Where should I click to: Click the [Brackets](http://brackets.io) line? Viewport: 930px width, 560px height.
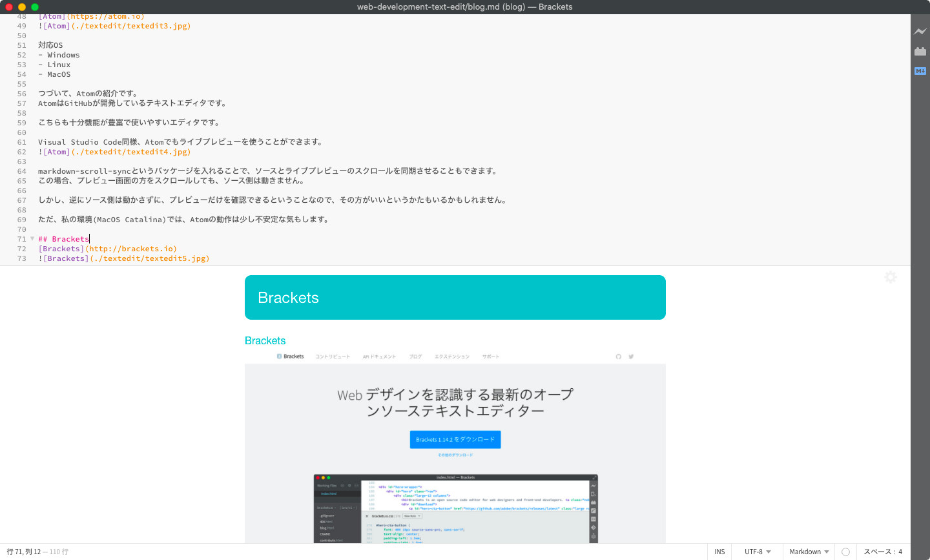point(107,249)
